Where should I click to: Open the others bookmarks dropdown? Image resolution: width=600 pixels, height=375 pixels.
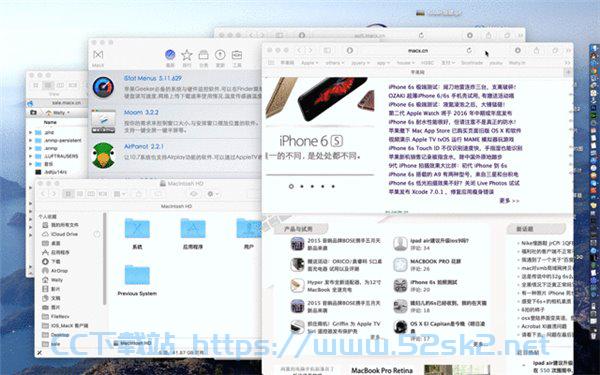tap(334, 63)
